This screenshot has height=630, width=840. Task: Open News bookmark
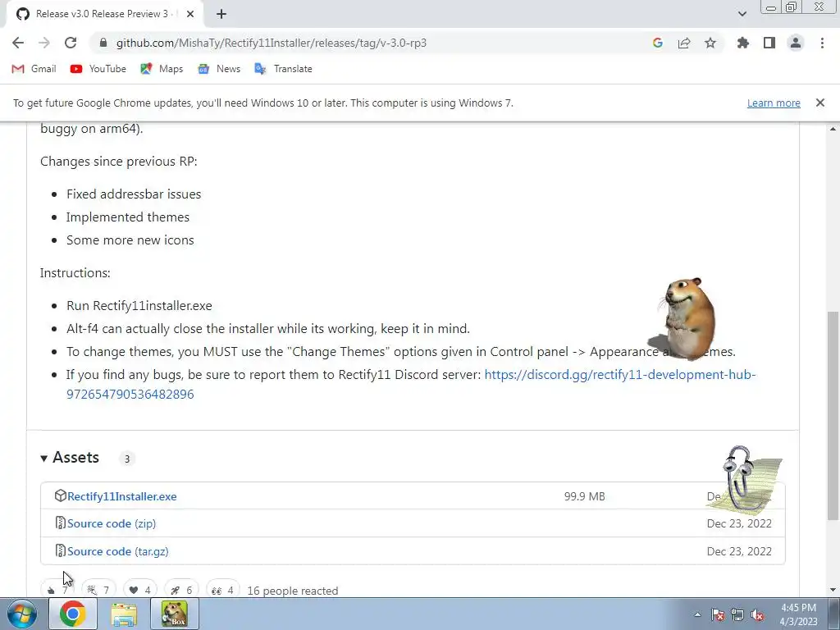click(x=219, y=69)
